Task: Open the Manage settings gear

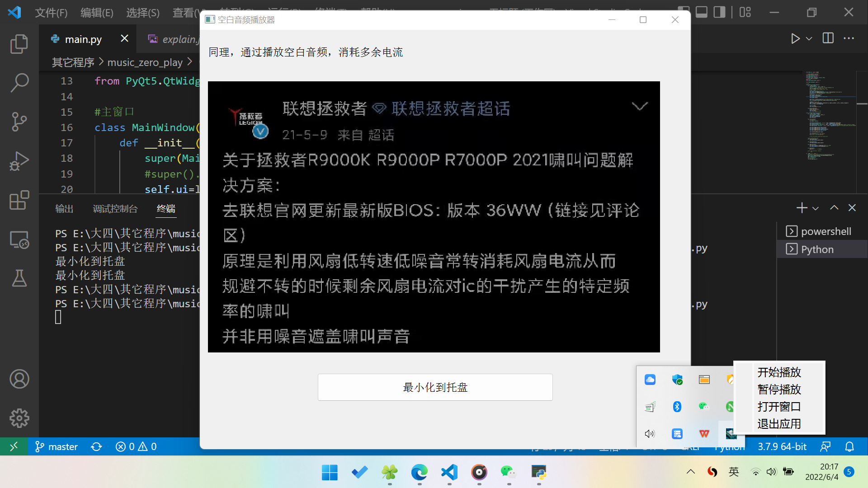Action: coord(19,418)
